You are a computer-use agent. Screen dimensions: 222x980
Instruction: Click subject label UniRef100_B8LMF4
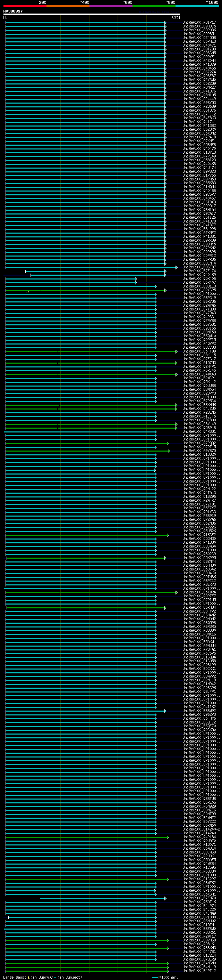coord(199,263)
